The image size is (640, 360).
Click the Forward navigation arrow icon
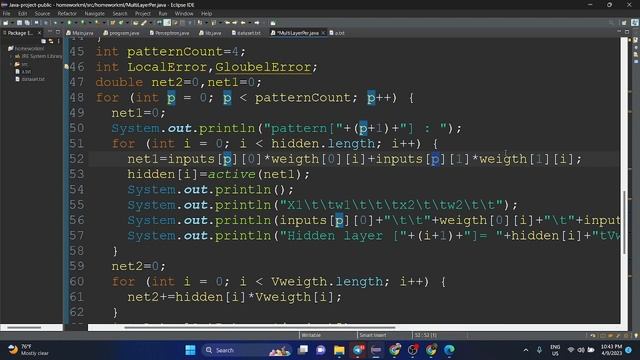(x=257, y=23)
